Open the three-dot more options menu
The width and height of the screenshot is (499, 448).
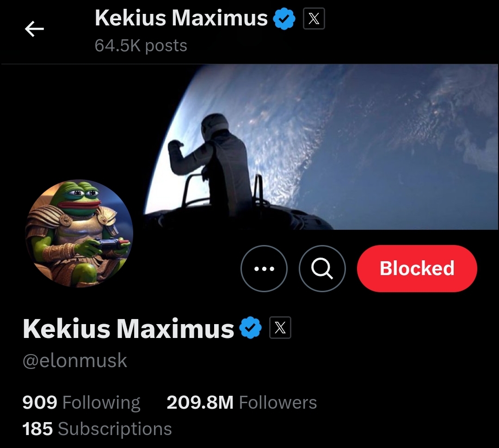pos(264,269)
